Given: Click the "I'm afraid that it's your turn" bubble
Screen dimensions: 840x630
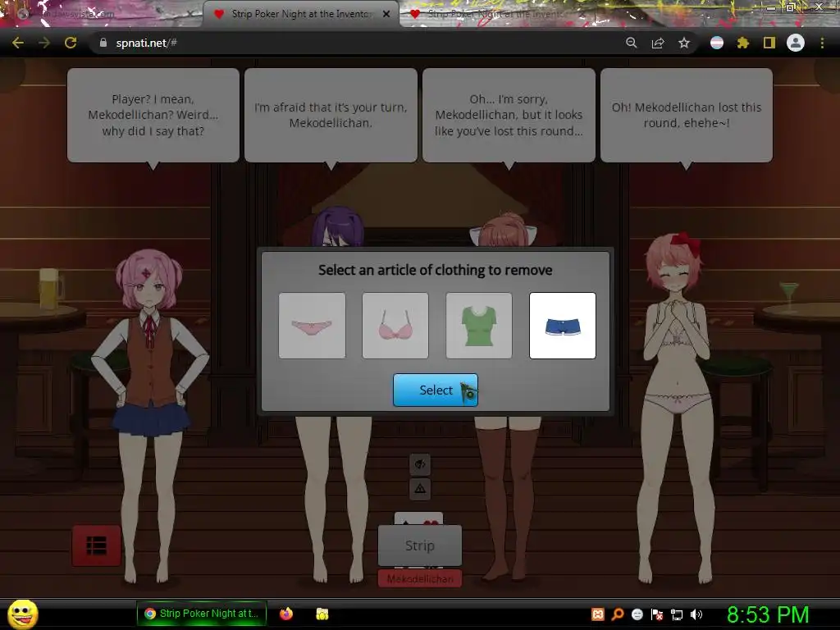Looking at the screenshot, I should point(331,115).
